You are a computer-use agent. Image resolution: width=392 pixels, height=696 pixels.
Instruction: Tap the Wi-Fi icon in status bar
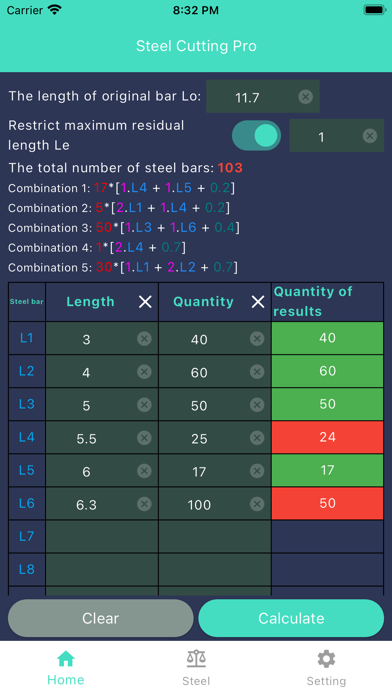(55, 10)
